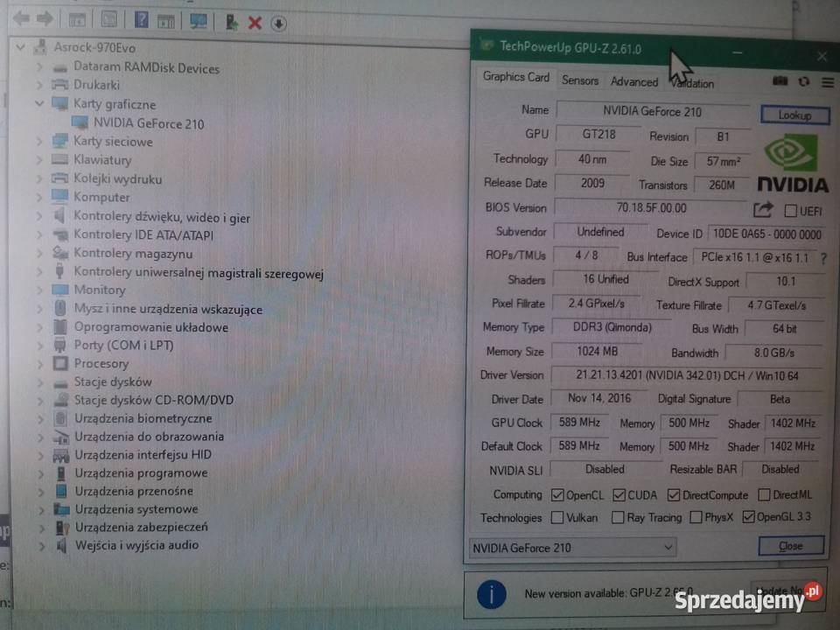This screenshot has height=630, width=840.
Task: Click the Wejścia i wyjścia audio speaker icon
Action: pyautogui.click(x=61, y=545)
